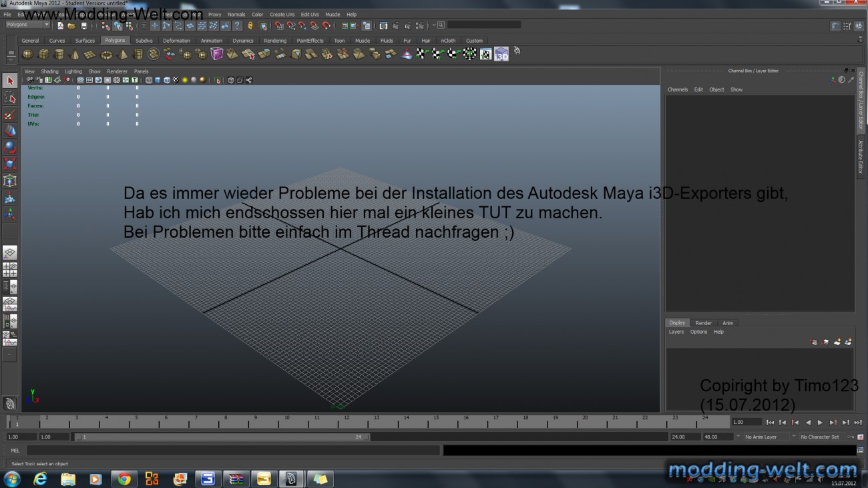868x488 pixels.
Task: Switch to the Rendering shelf tab
Action: pyautogui.click(x=274, y=41)
